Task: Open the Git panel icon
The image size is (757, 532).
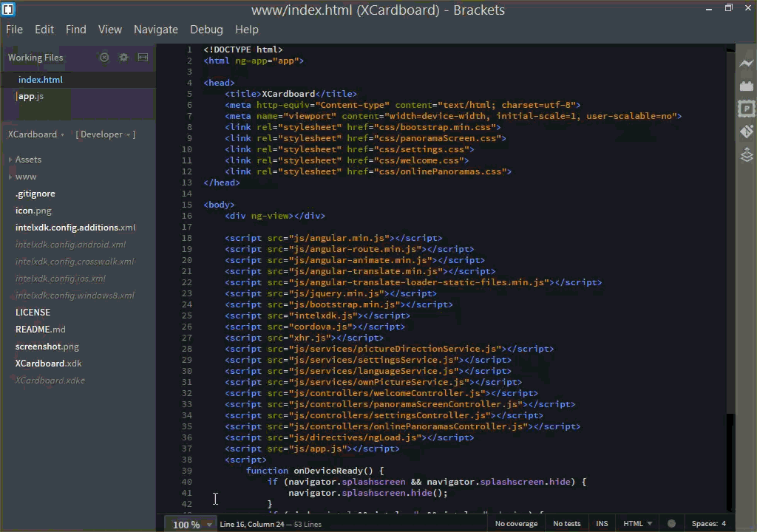Action: pos(747,132)
